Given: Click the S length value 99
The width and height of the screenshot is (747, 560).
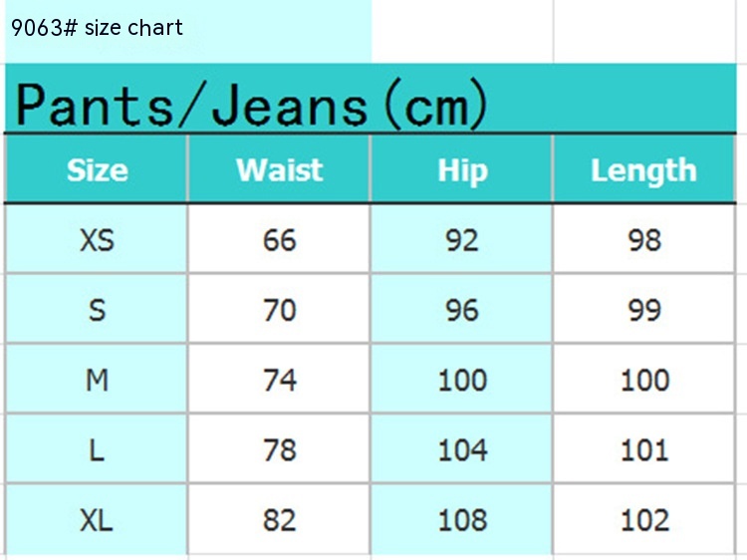Looking at the screenshot, I should [644, 310].
